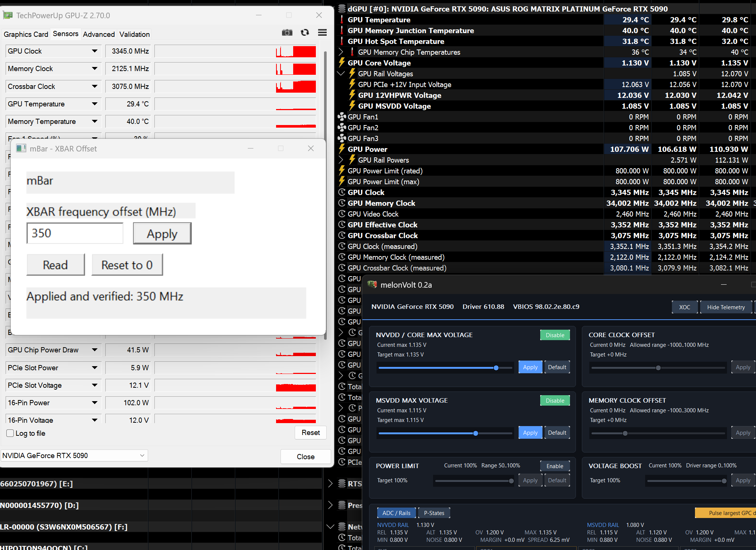
Task: Toggle the Log to file checkbox
Action: (10, 433)
